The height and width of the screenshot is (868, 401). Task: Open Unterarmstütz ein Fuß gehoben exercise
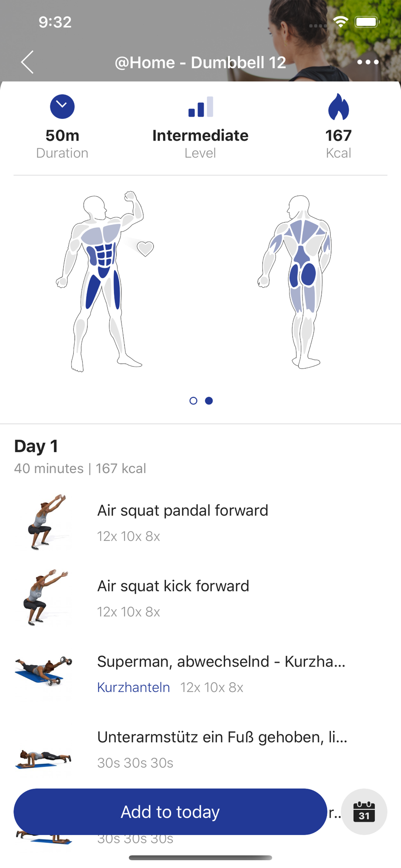pos(200,749)
